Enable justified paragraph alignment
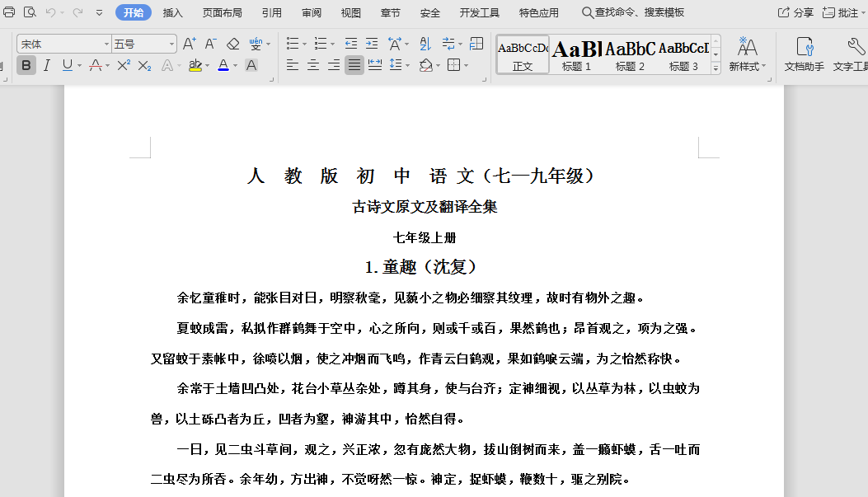This screenshot has width=868, height=497. (x=354, y=65)
